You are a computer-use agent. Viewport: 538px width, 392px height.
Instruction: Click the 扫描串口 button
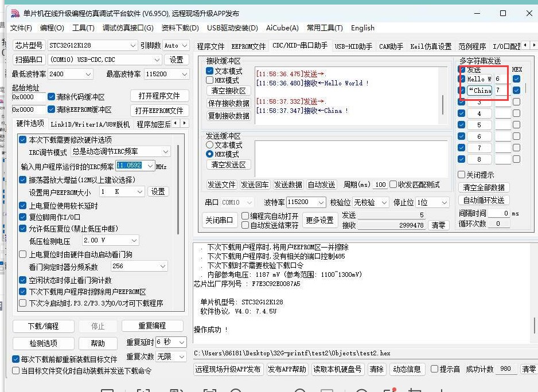29,60
